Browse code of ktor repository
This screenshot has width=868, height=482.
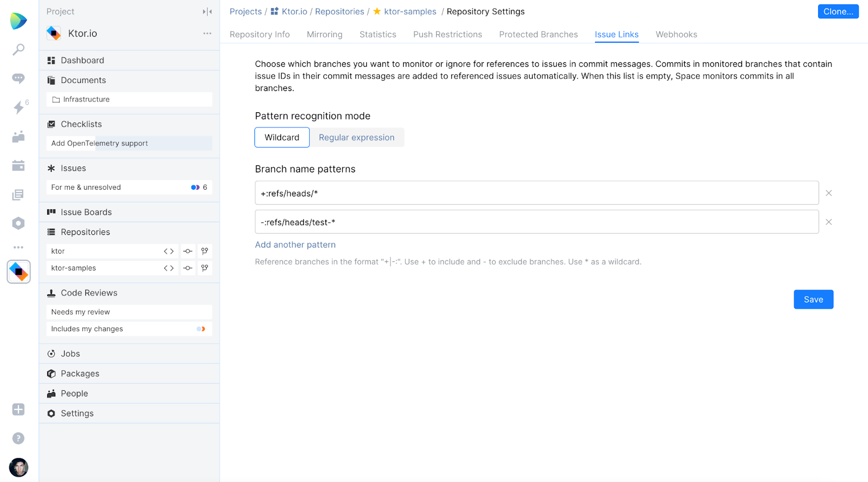coord(169,251)
